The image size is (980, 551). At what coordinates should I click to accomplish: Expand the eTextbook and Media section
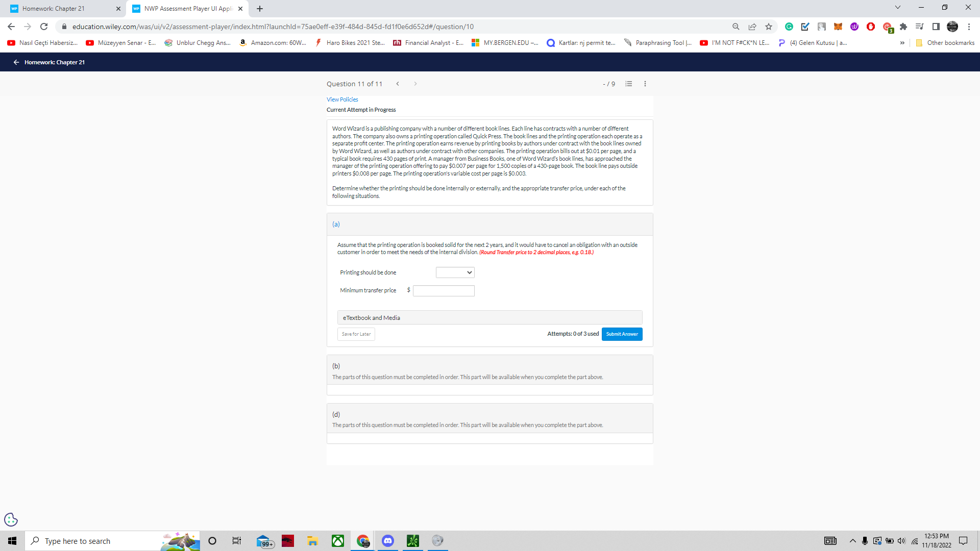(489, 317)
